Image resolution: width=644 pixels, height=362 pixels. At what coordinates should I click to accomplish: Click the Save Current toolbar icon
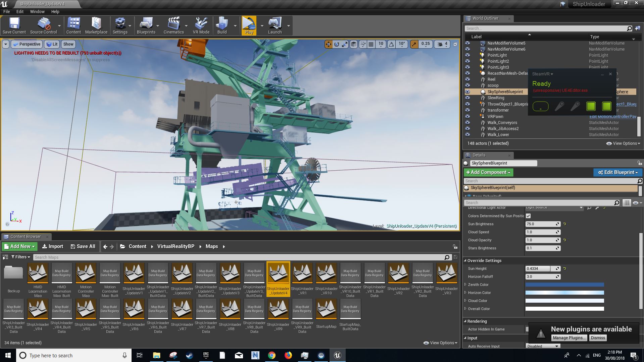14,26
